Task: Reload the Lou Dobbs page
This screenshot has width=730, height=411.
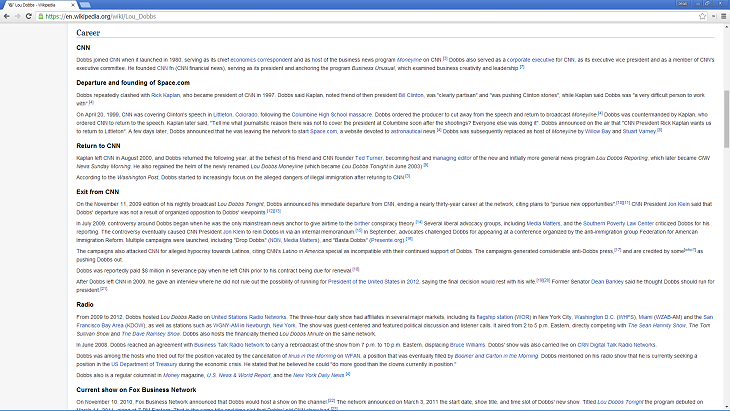Action: tap(28, 16)
